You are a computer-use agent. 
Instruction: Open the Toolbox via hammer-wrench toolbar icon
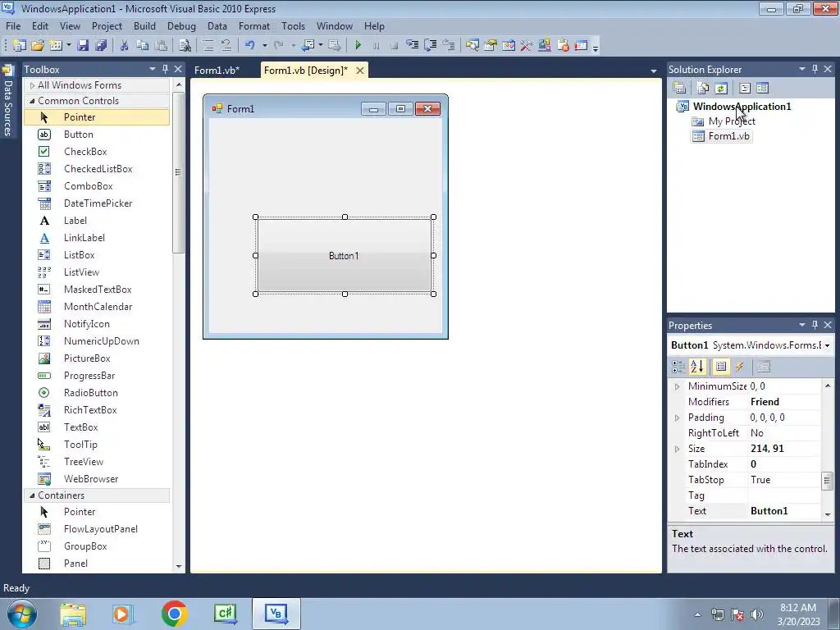[x=526, y=46]
